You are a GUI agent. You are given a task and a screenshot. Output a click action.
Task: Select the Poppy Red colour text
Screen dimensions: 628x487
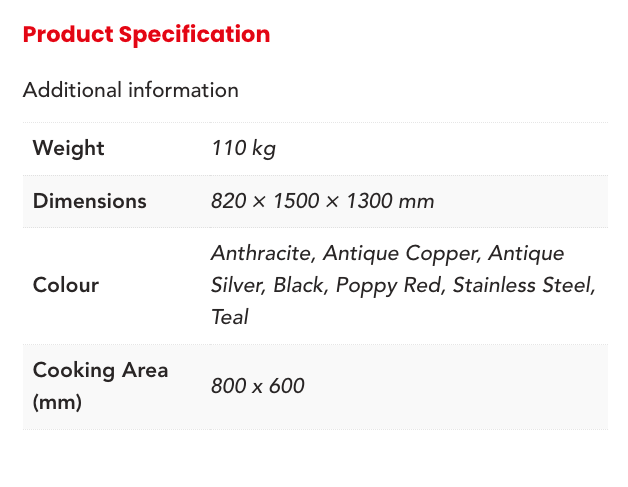pyautogui.click(x=390, y=285)
